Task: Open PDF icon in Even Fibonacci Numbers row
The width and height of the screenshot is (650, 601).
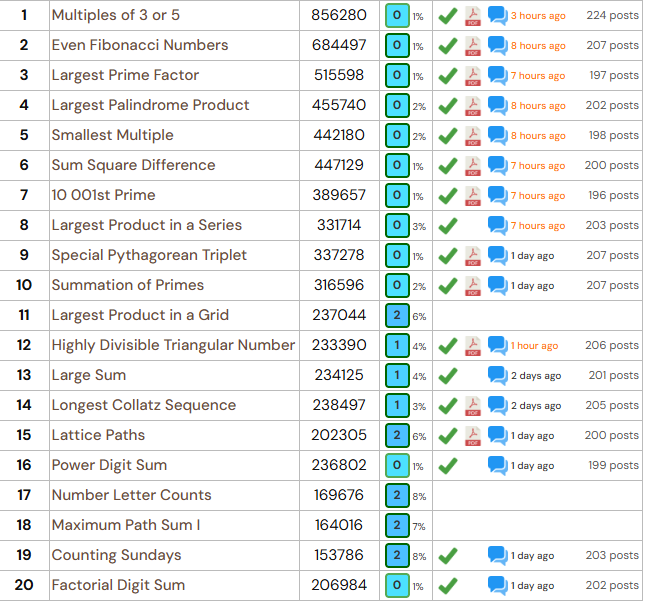Action: coord(473,46)
